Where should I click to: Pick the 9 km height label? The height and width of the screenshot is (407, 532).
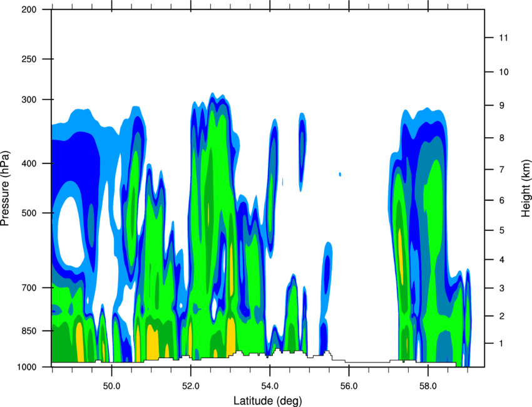point(502,106)
